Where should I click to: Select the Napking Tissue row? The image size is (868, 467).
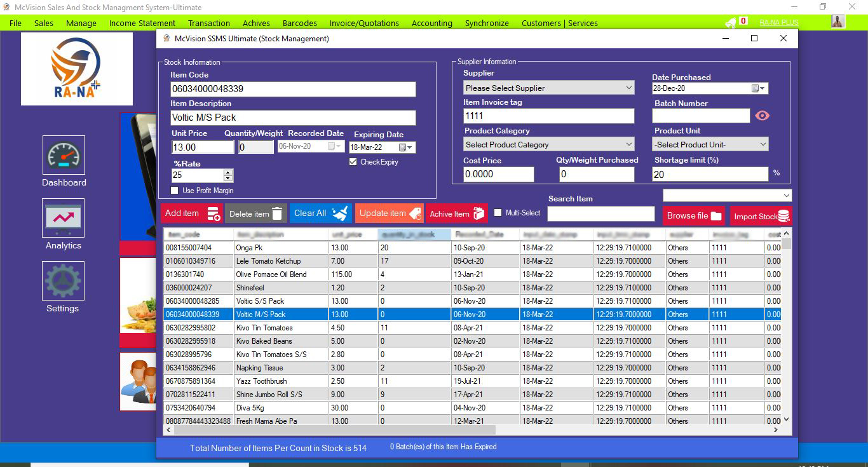pyautogui.click(x=472, y=367)
